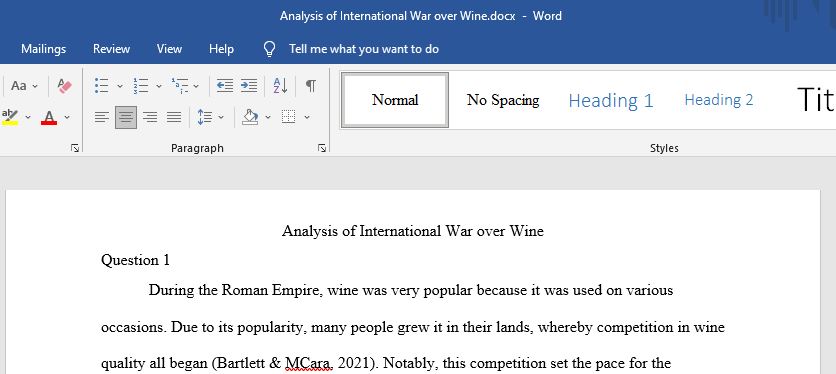Click the Borders icon
This screenshot has width=836, height=374.
click(x=288, y=117)
